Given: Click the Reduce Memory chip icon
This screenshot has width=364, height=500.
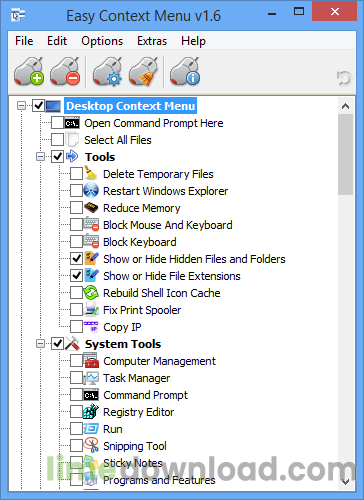Looking at the screenshot, I should coord(91,208).
